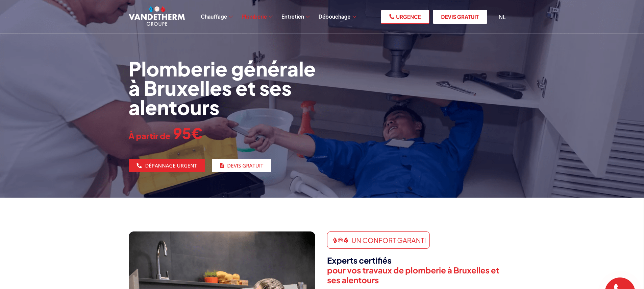
Task: Click document icon in hero Devis Gratuit button
Action: click(222, 165)
